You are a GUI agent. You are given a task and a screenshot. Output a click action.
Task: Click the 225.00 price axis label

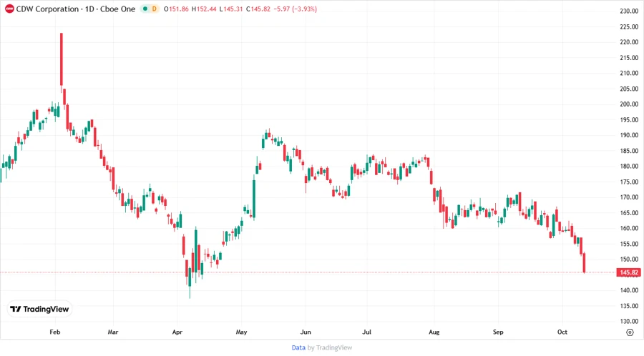[629, 26]
